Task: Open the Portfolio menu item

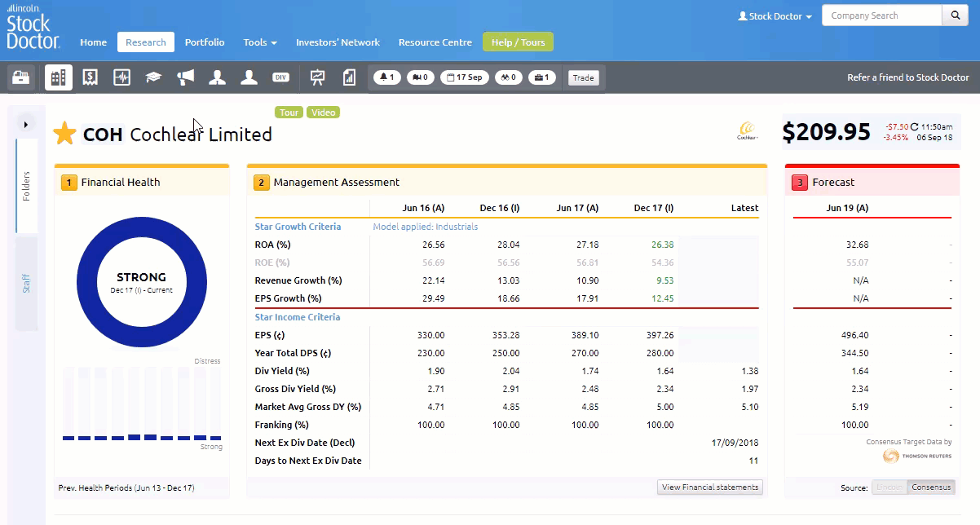Action: 205,42
